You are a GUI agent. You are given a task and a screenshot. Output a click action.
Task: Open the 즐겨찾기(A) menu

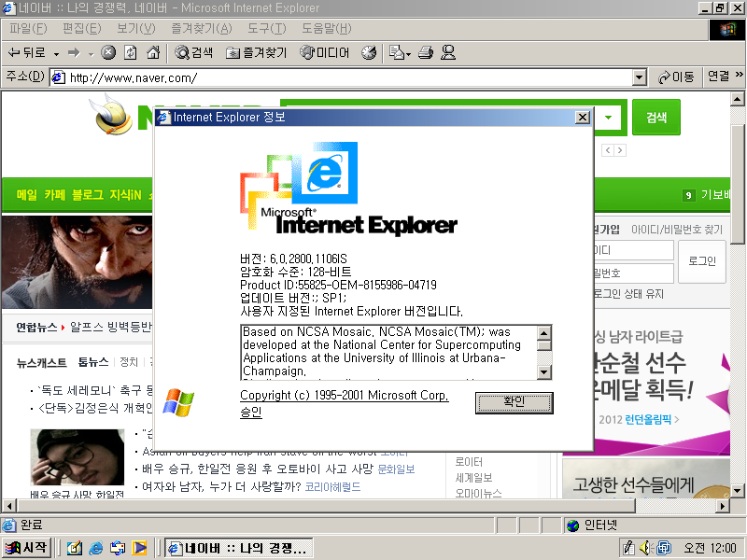pos(202,29)
